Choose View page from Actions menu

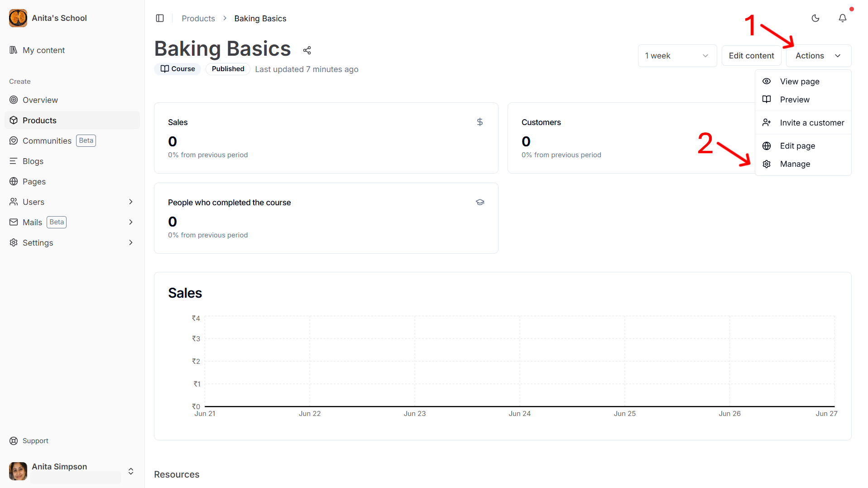point(803,82)
